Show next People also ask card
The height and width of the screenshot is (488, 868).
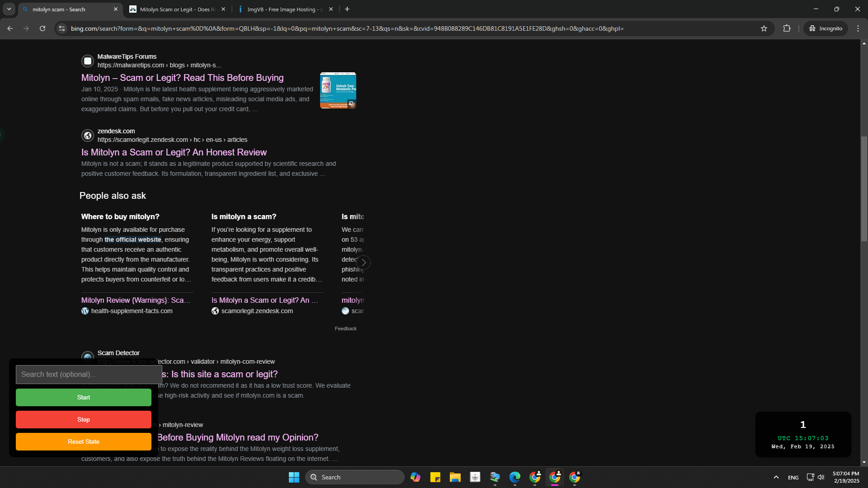363,263
